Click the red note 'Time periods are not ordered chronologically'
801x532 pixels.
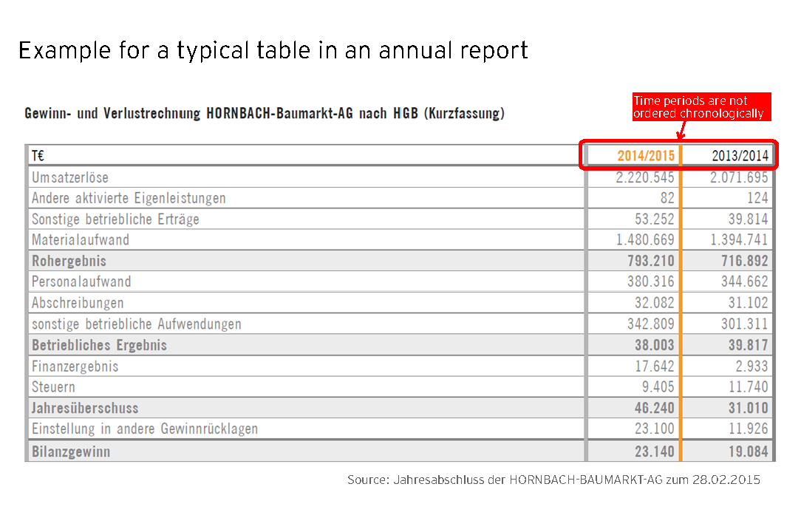701,107
